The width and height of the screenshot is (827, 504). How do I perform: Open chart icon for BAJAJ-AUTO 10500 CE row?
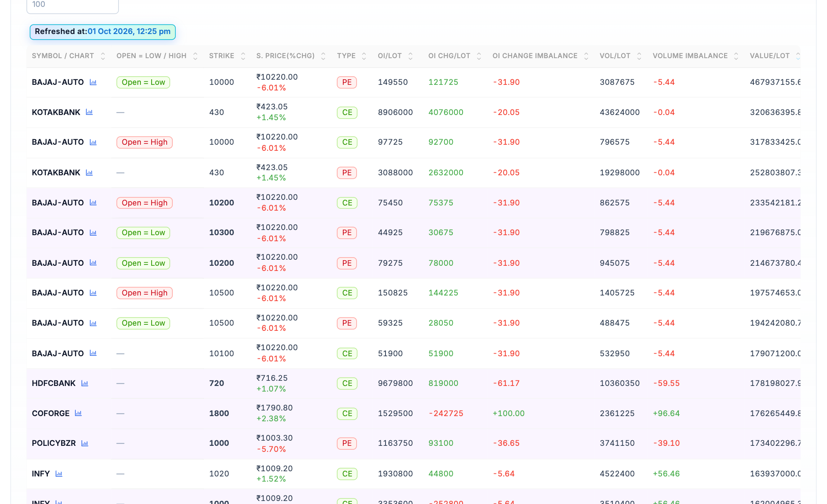coord(93,293)
